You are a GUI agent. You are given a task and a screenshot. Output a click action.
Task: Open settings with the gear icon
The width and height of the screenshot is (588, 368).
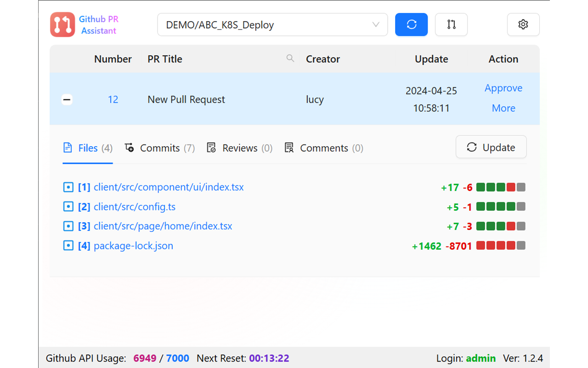pyautogui.click(x=523, y=24)
